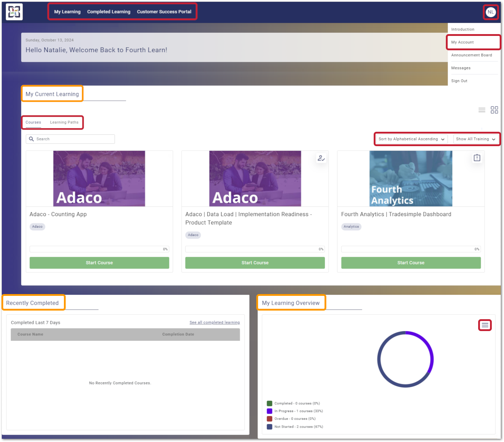The height and width of the screenshot is (442, 504).
Task: Select Sign Out in the user menu
Action: [459, 81]
